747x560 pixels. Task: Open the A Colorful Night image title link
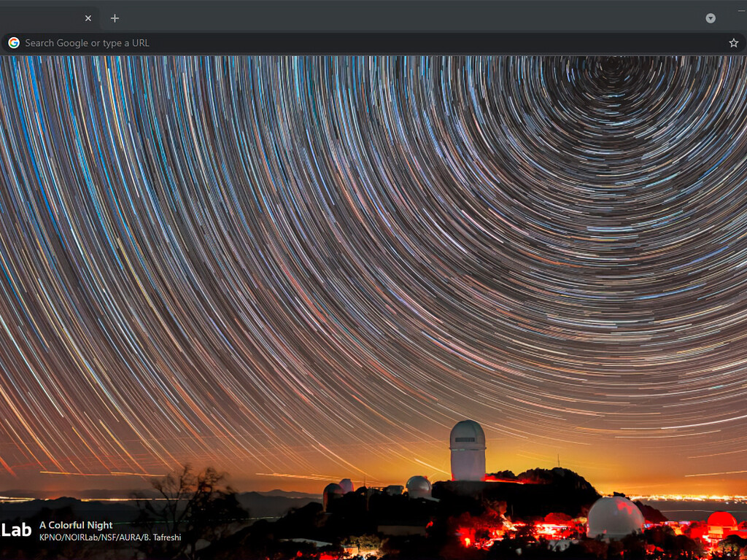pyautogui.click(x=76, y=525)
